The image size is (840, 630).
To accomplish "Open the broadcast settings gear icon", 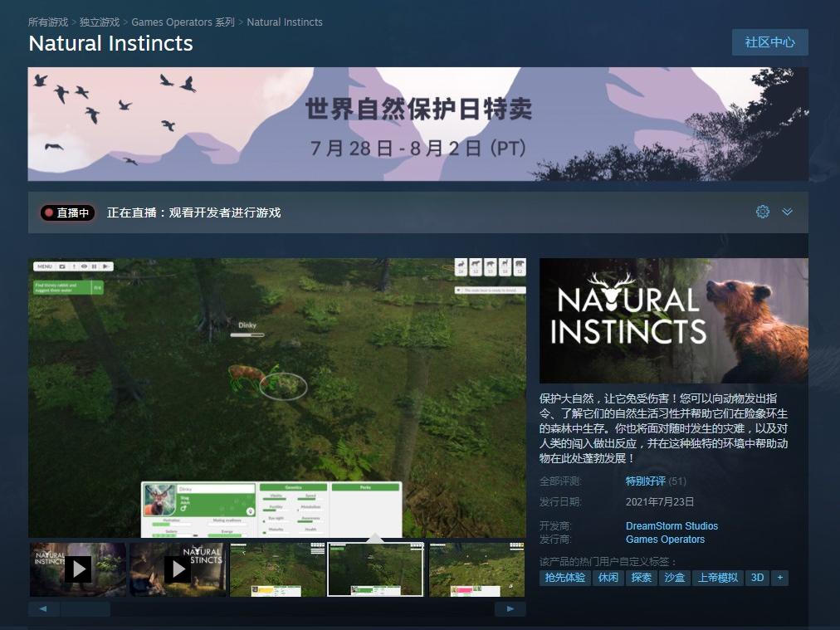I will [762, 212].
